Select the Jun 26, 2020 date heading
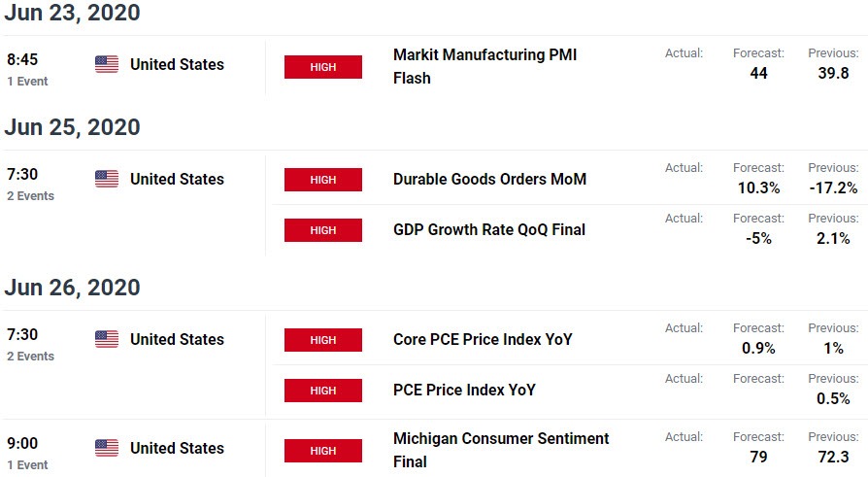The image size is (868, 477). 73,287
